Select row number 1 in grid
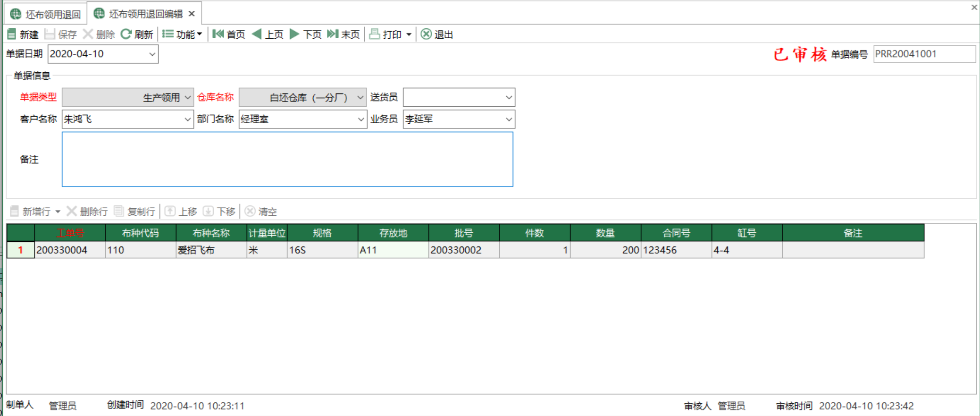This screenshot has height=416, width=980. [21, 250]
